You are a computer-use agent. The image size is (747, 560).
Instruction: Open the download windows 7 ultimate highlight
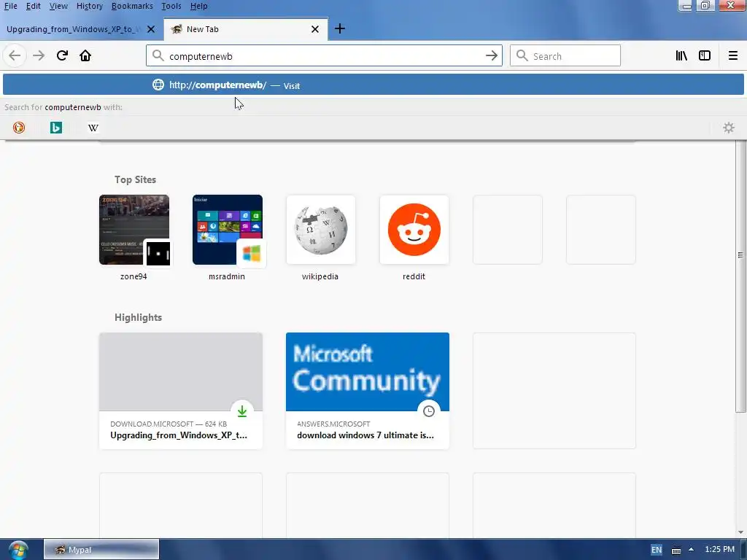click(x=368, y=391)
